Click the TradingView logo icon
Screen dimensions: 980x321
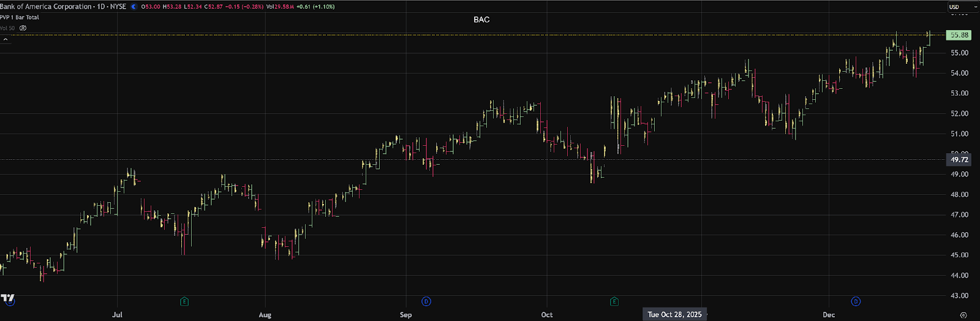7,298
